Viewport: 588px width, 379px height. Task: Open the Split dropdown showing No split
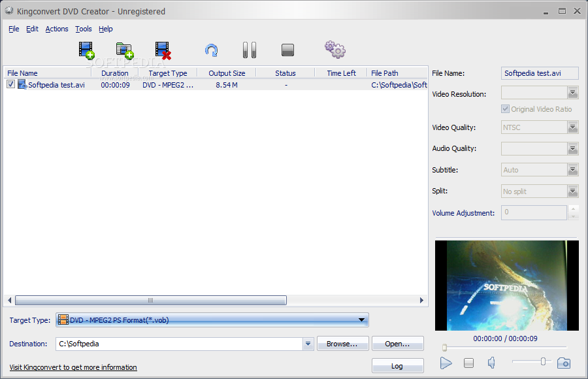point(572,191)
